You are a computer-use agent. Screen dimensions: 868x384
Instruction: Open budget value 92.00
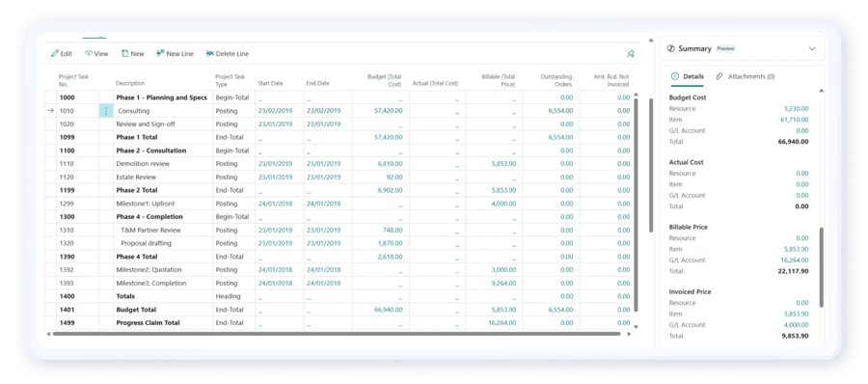click(x=394, y=178)
